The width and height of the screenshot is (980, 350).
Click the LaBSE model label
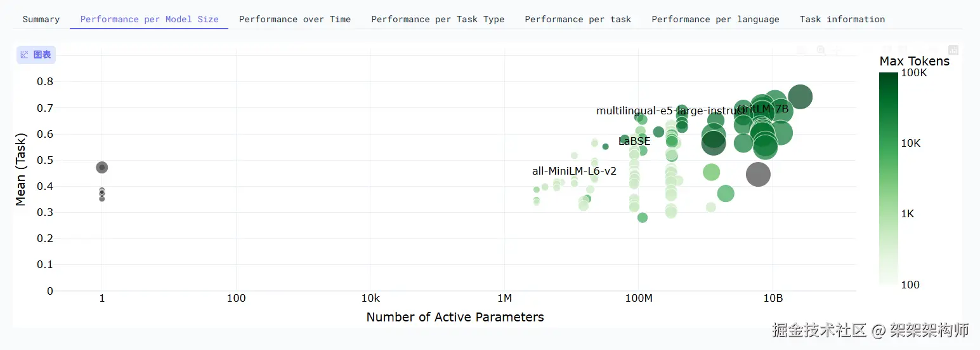point(634,142)
